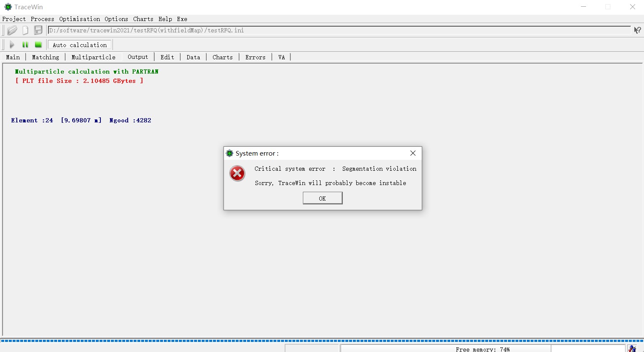This screenshot has height=352, width=644.
Task: Switch to the Charts tab
Action: tap(223, 57)
